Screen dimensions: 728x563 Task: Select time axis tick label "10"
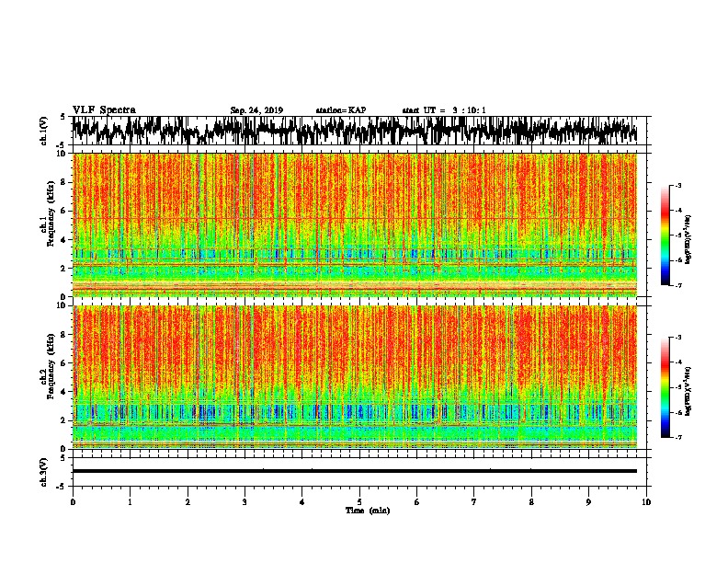tap(646, 502)
